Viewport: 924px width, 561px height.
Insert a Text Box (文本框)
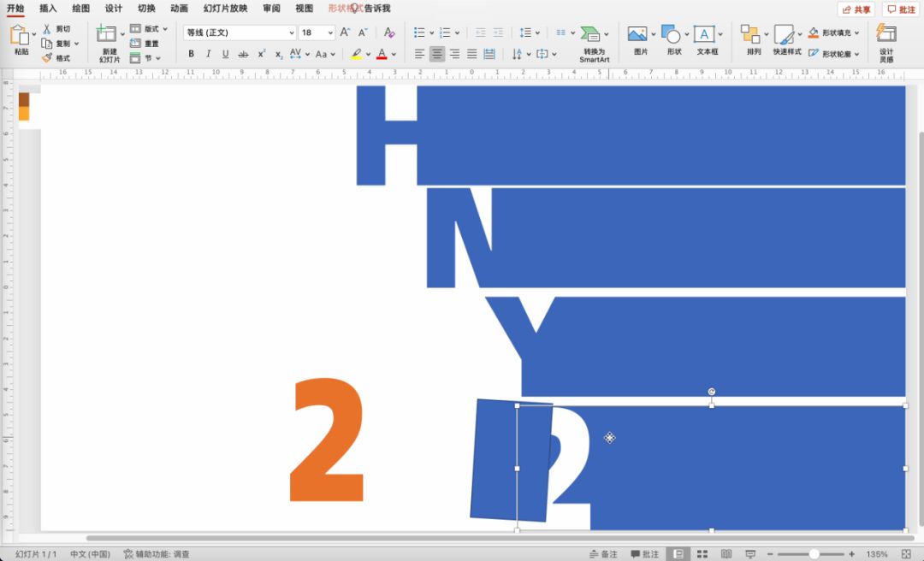click(x=704, y=34)
